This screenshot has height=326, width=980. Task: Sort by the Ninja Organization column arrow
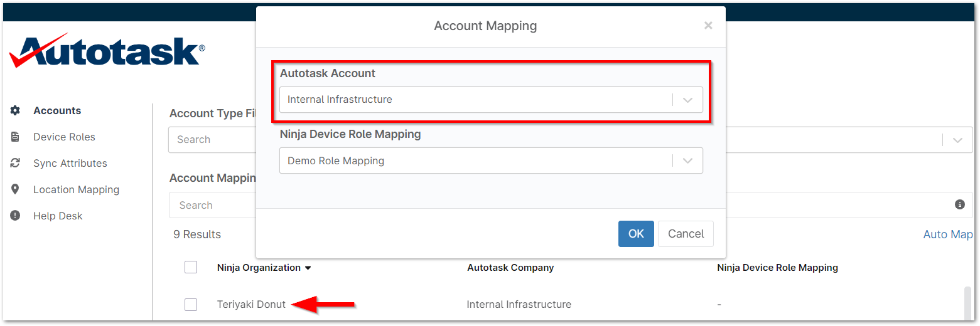click(x=308, y=268)
